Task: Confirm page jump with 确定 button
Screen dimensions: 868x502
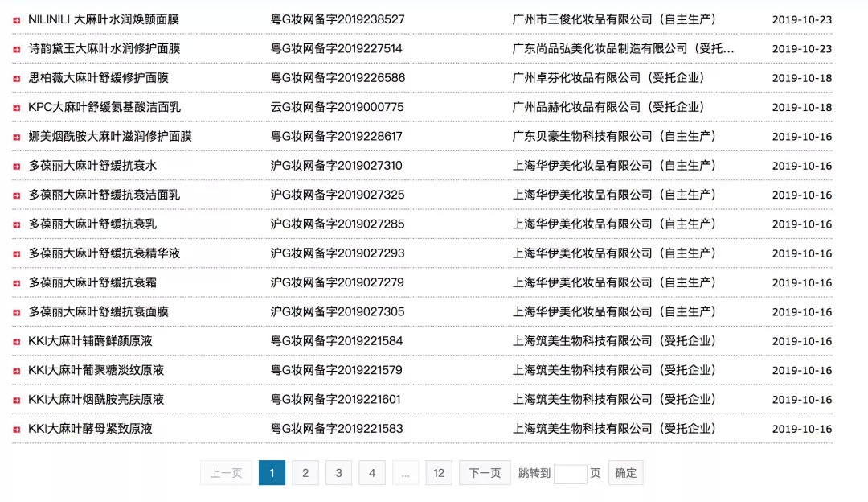Action: (x=625, y=473)
